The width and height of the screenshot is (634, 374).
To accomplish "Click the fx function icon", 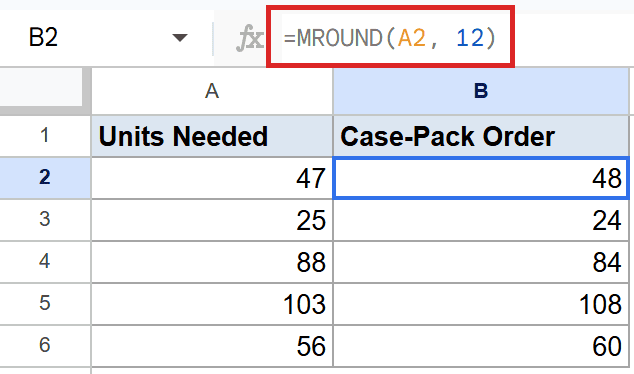I will 249,38.
